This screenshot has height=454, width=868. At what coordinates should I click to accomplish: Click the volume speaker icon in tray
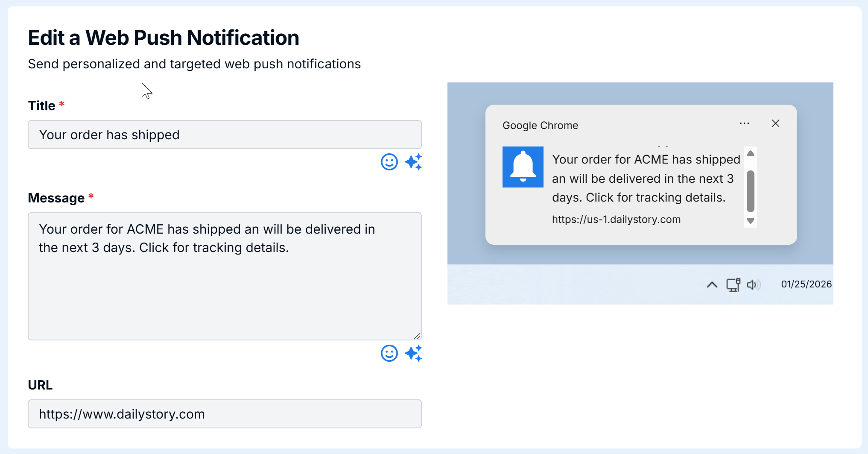[753, 284]
